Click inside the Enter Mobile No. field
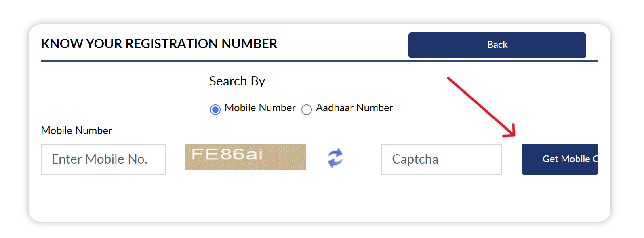Viewport: 644px width, 238px height. click(x=103, y=159)
